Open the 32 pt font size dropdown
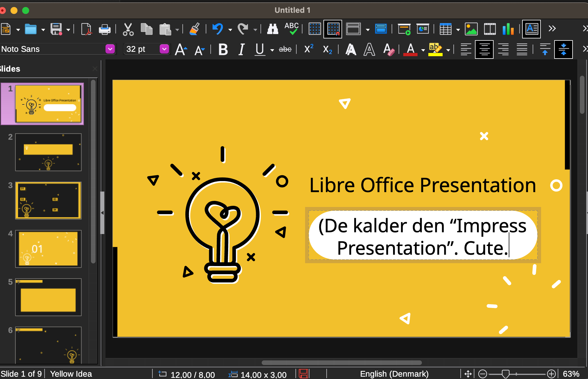The width and height of the screenshot is (588, 379). tap(164, 49)
